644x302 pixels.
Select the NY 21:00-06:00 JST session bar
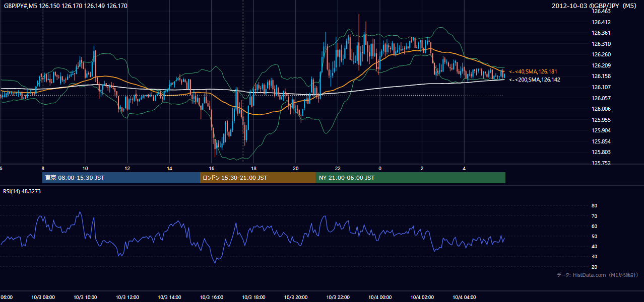pos(411,178)
